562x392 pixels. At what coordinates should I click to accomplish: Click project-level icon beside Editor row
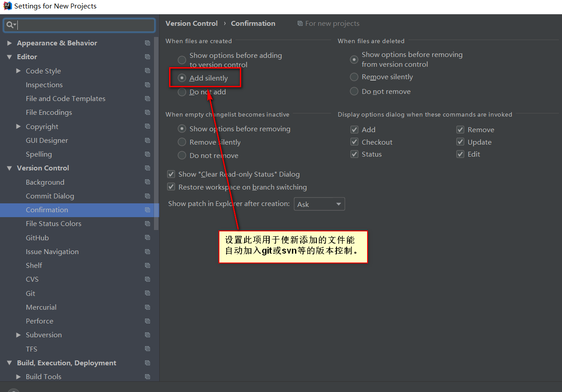[147, 57]
